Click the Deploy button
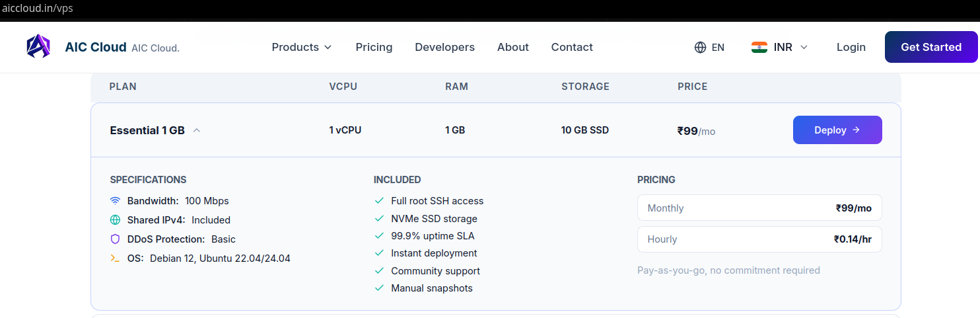This screenshot has height=318, width=980. tap(837, 130)
